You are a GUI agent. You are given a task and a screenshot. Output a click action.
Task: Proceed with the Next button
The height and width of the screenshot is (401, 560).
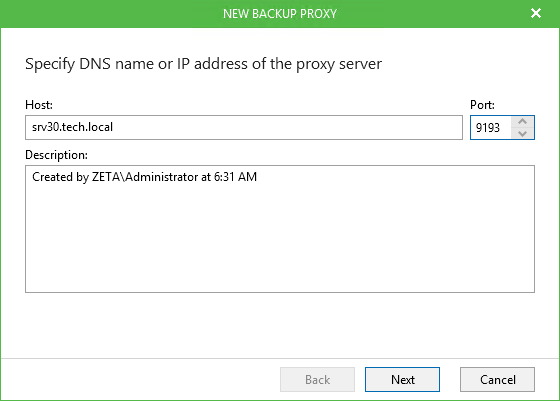click(x=402, y=380)
